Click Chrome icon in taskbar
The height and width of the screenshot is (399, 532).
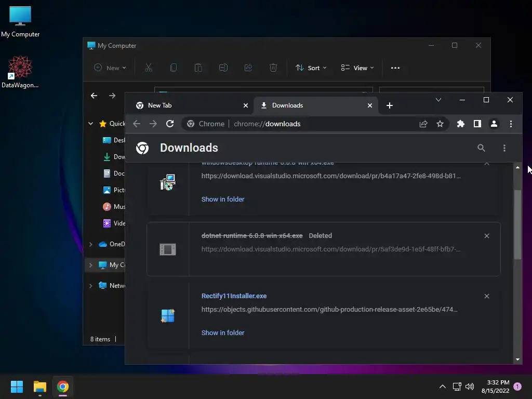click(x=63, y=387)
